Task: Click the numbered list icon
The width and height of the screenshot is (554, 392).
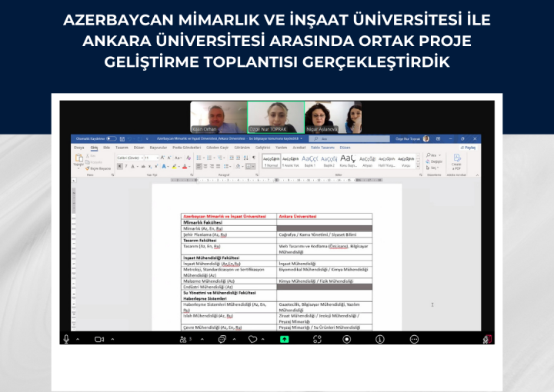Action: (x=209, y=158)
